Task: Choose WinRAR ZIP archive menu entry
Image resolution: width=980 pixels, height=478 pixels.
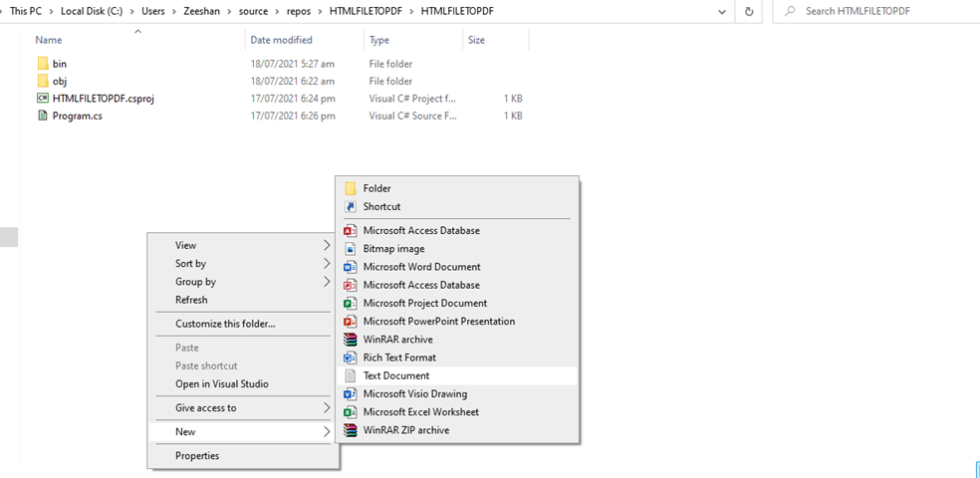Action: click(457, 430)
